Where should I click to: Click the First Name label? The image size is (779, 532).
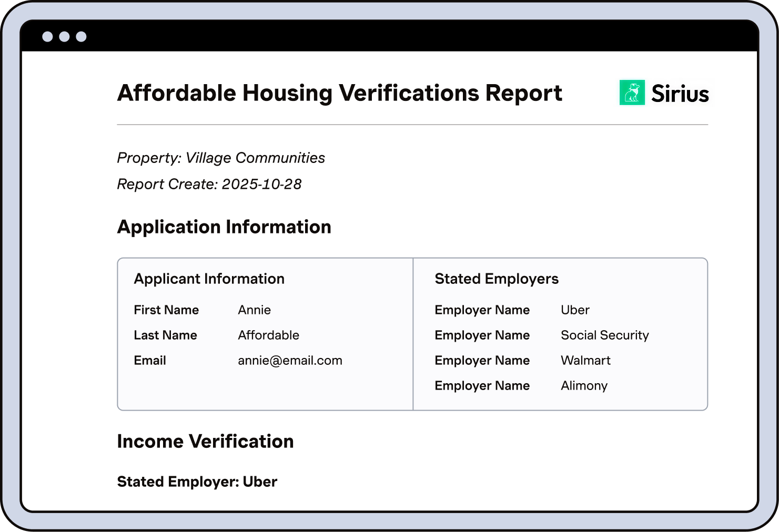pos(166,310)
